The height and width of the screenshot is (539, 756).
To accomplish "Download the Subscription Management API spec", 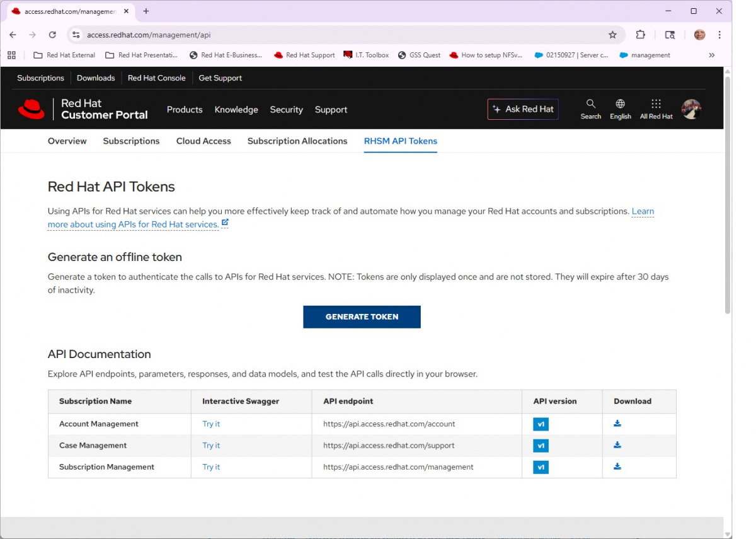I will (617, 467).
